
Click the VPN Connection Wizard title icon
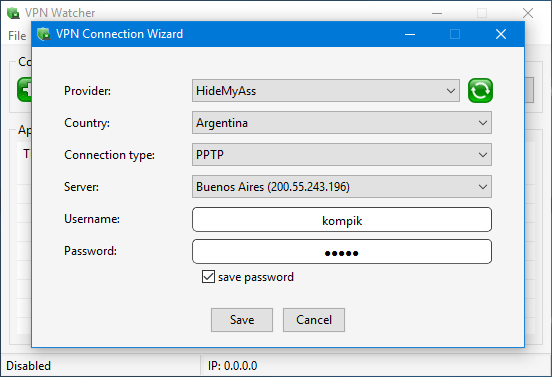pos(44,34)
